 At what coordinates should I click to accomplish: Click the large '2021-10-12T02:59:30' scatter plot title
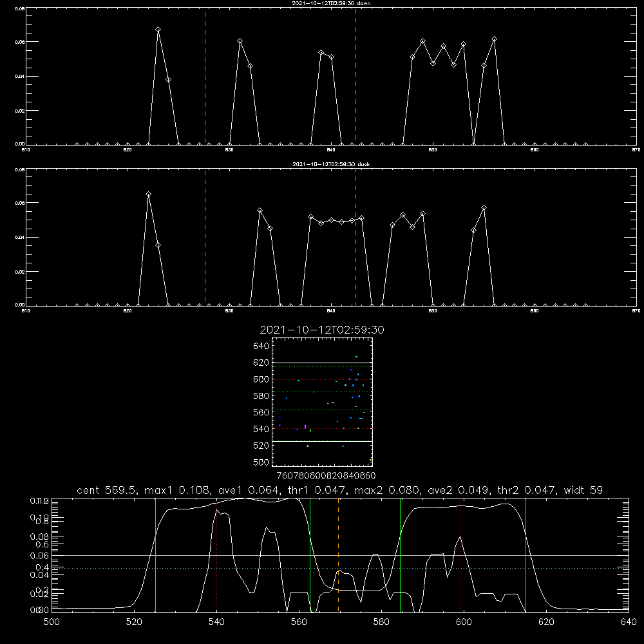click(322, 330)
